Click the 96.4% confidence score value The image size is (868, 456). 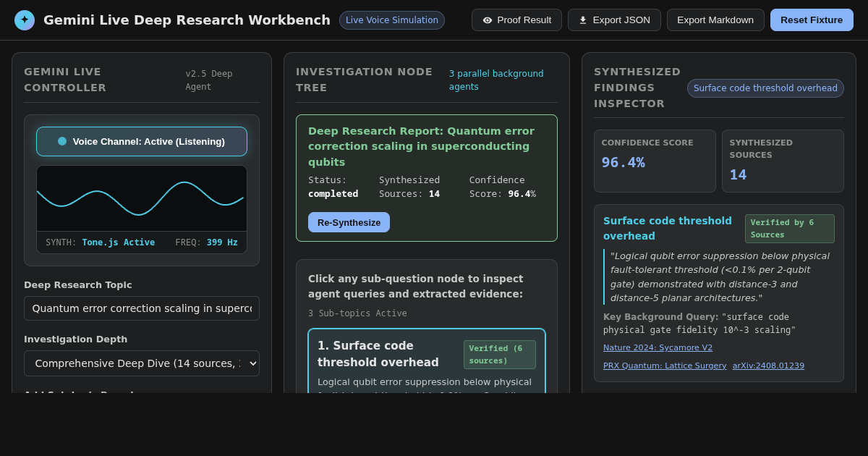[624, 162]
